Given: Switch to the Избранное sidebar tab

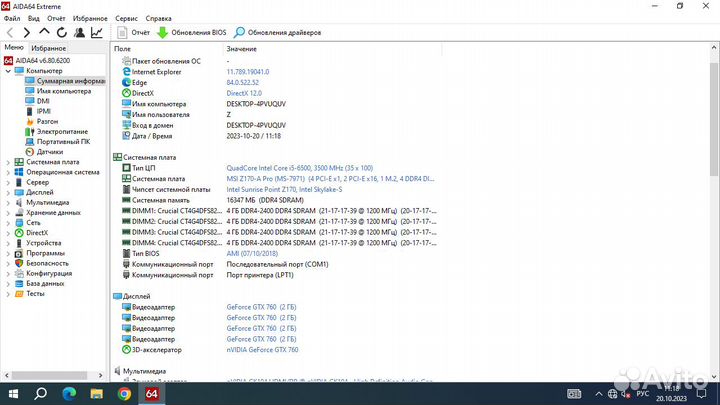Looking at the screenshot, I should 48,48.
